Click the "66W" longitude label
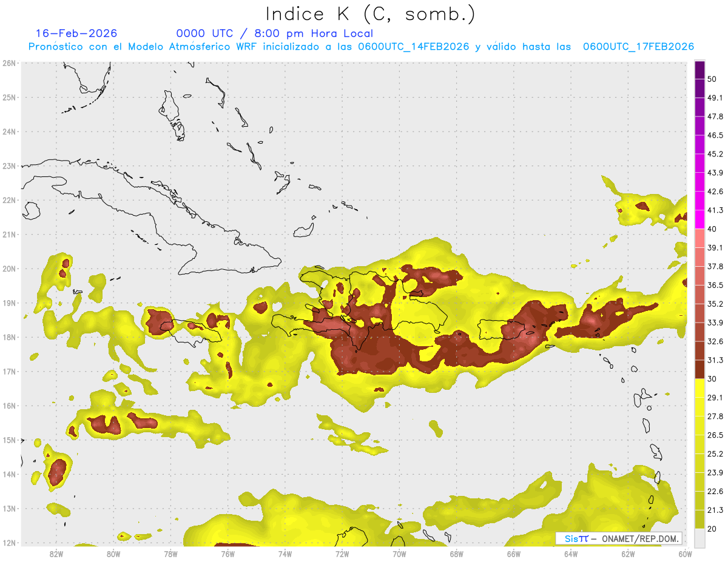The image size is (728, 562). pos(513,554)
